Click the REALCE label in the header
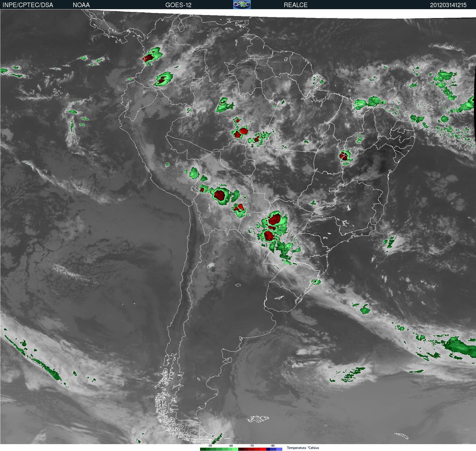The width and height of the screenshot is (476, 451). [x=296, y=5]
